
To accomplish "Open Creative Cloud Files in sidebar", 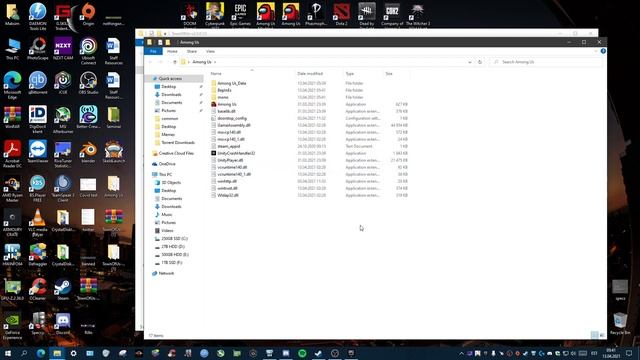I will point(176,153).
